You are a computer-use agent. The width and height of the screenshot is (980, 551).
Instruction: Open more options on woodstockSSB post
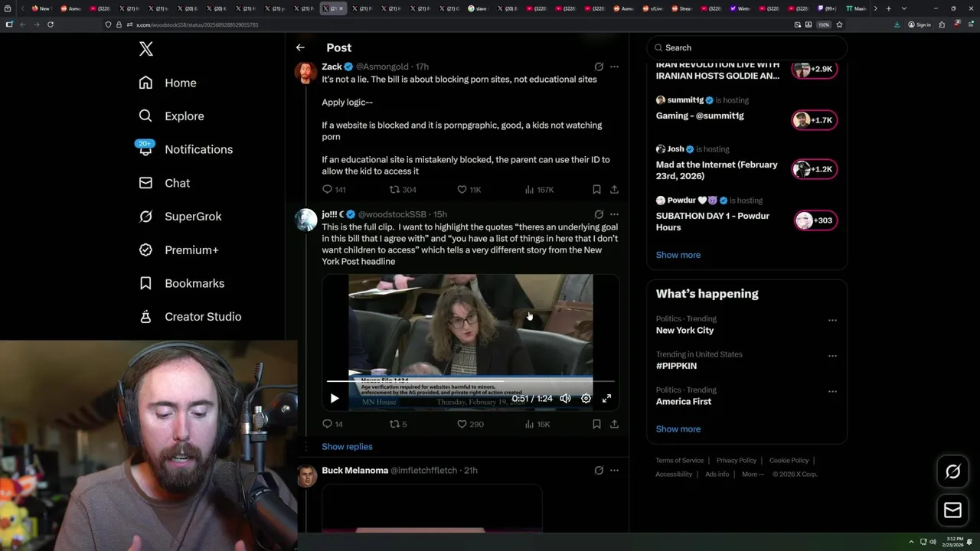(614, 214)
